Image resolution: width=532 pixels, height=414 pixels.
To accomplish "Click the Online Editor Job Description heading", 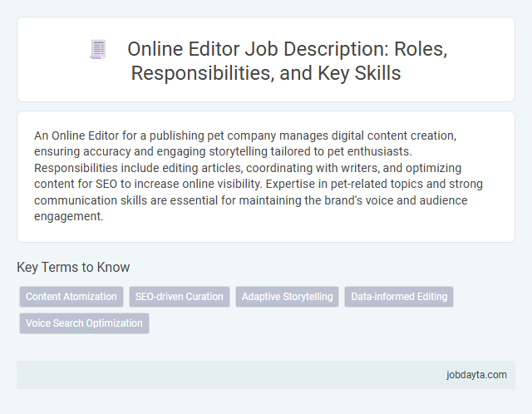I will (288, 61).
